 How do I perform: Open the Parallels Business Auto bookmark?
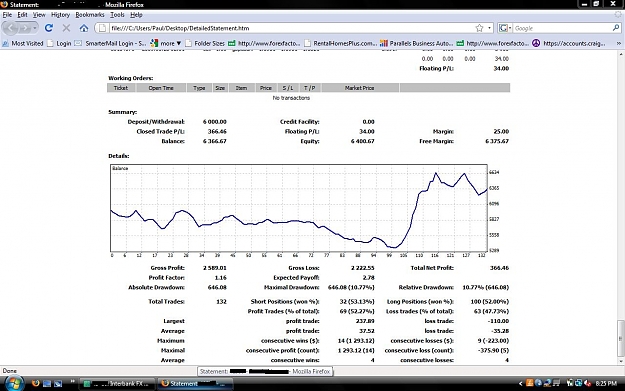coord(417,43)
